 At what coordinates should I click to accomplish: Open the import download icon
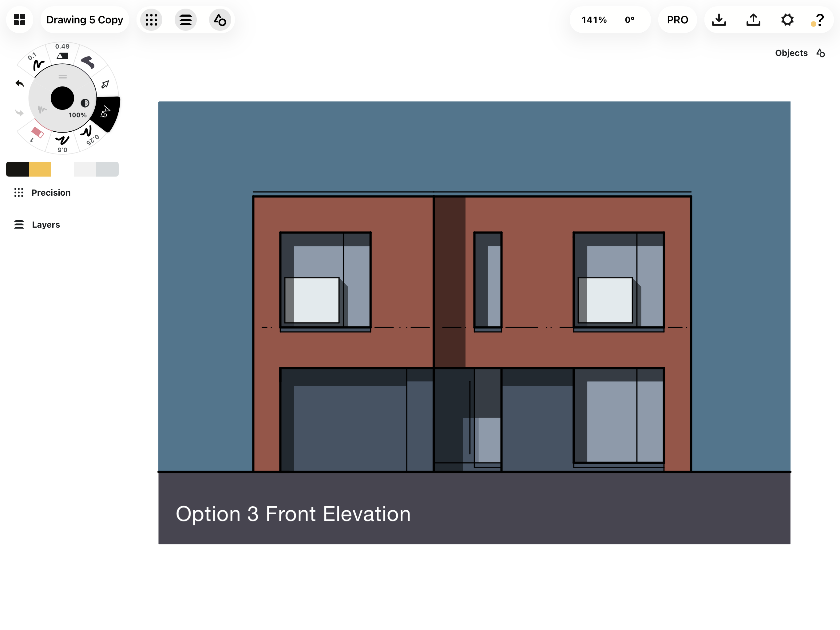(719, 20)
